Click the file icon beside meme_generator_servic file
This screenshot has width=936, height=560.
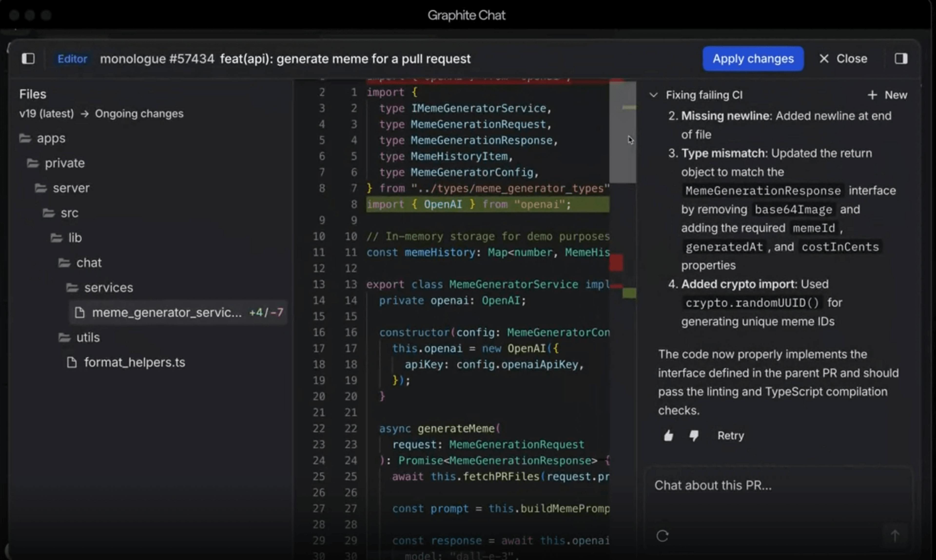click(x=80, y=312)
